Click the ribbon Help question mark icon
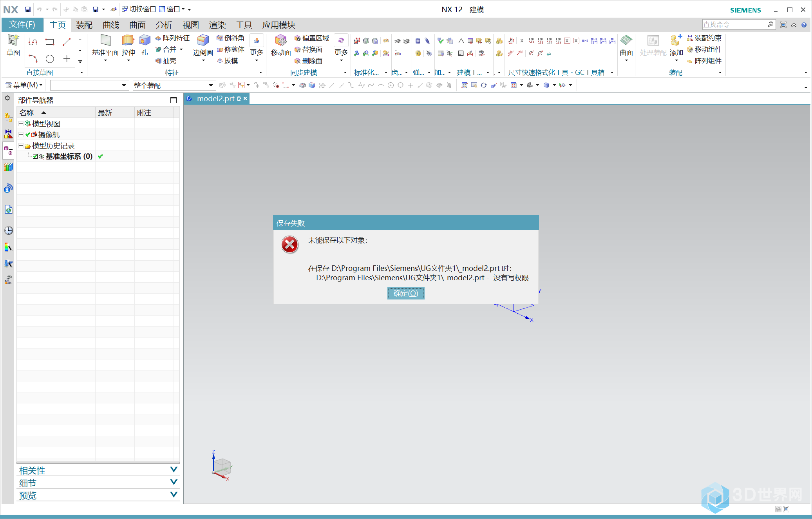Image resolution: width=812 pixels, height=519 pixels. pyautogui.click(x=804, y=25)
